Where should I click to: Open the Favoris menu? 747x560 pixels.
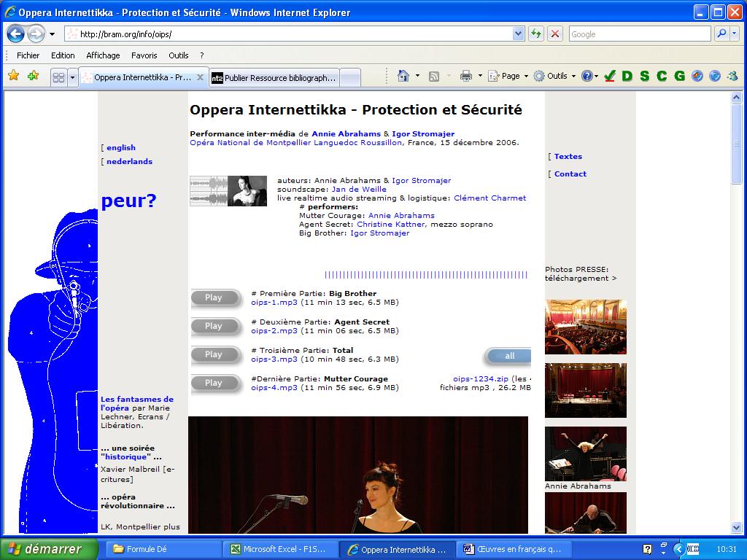tap(144, 55)
